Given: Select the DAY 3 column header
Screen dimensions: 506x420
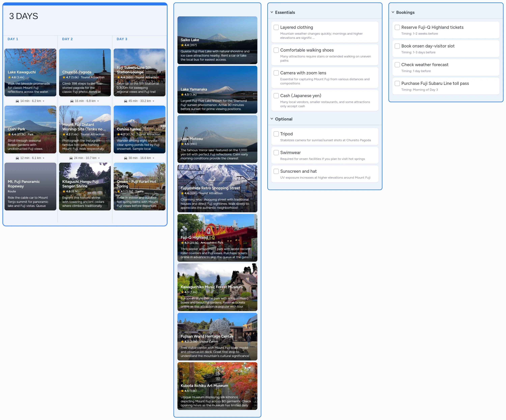Looking at the screenshot, I should [122, 39].
